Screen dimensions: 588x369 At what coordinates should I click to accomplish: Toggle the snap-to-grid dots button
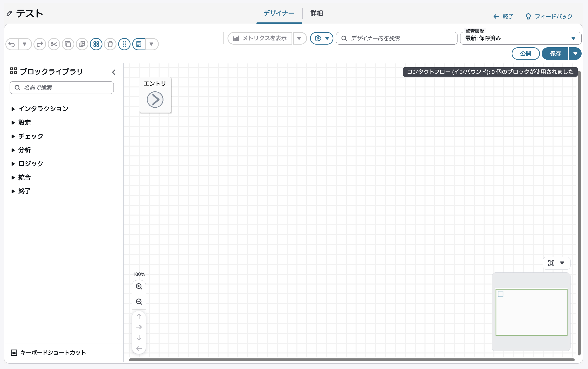coord(124,44)
